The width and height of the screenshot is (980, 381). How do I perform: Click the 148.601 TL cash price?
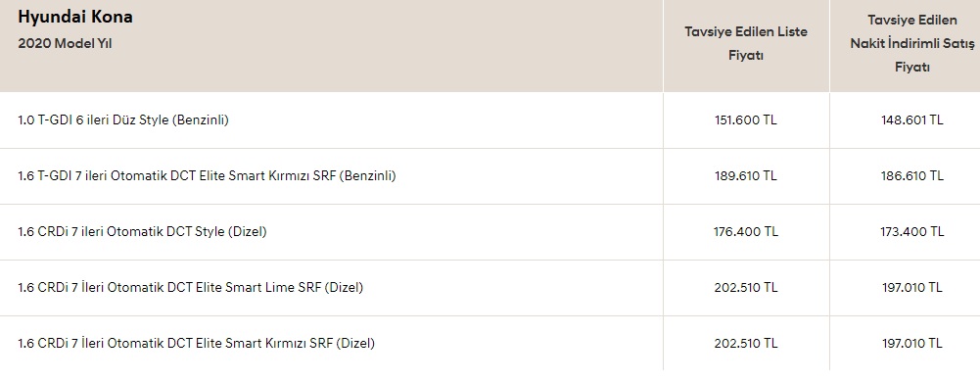click(911, 120)
